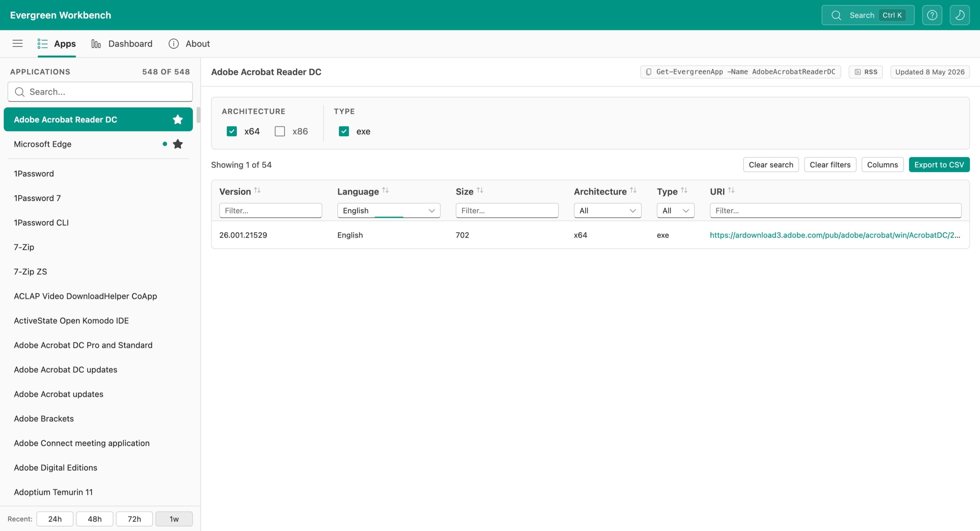Sort by URI column arrows
The image size is (980, 531).
click(x=731, y=190)
